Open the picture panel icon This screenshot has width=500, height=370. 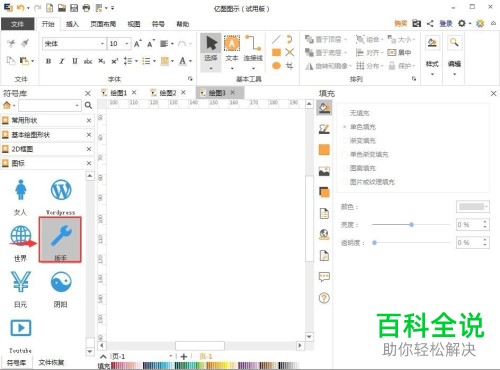point(324,171)
